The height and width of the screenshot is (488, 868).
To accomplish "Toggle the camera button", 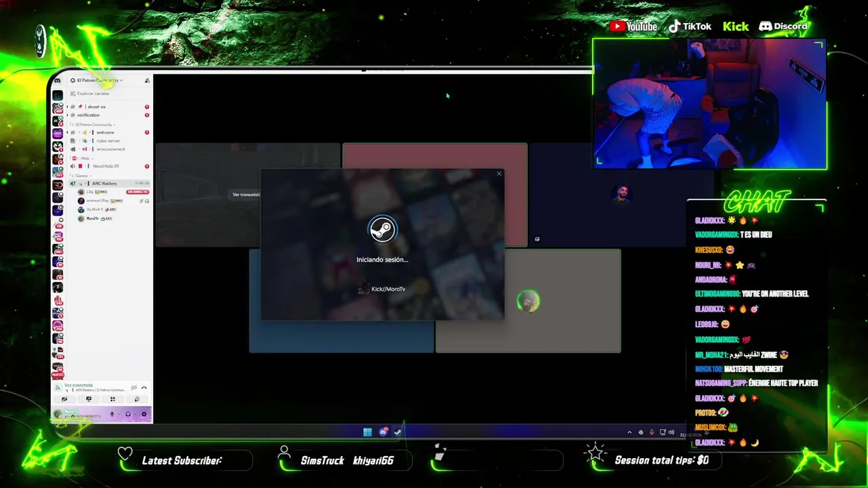I will [x=64, y=399].
